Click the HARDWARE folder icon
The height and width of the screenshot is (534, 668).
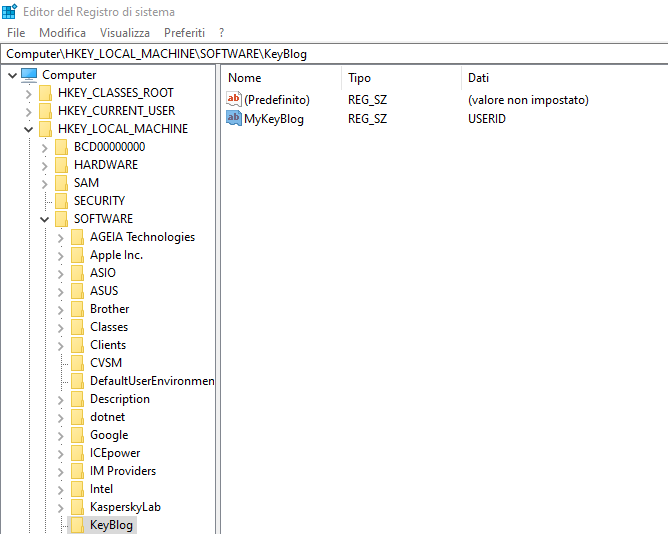61,165
